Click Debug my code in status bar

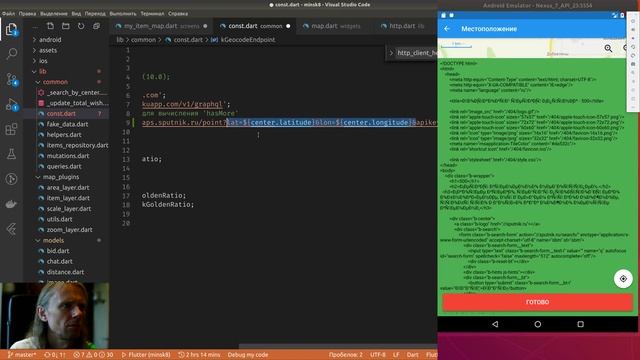(248, 355)
